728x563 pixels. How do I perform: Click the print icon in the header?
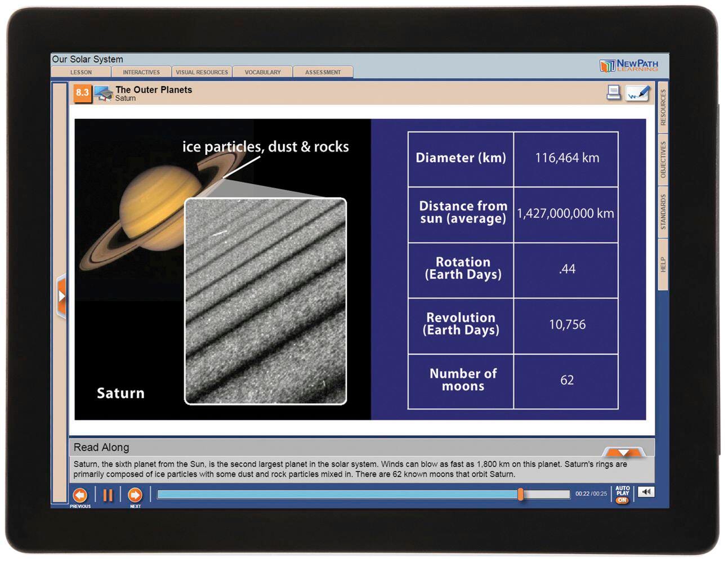[613, 93]
